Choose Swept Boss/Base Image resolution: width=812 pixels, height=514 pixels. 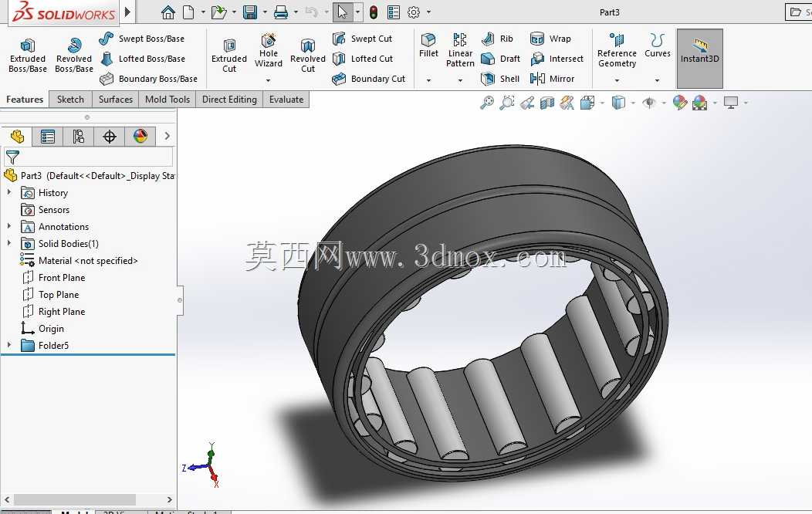(141, 39)
